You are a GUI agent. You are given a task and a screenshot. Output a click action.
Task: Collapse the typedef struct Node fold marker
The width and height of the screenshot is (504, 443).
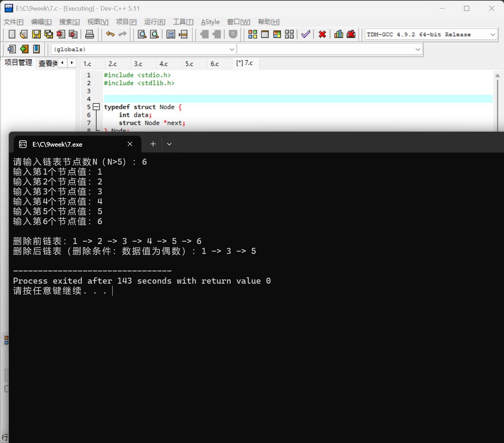[96, 107]
